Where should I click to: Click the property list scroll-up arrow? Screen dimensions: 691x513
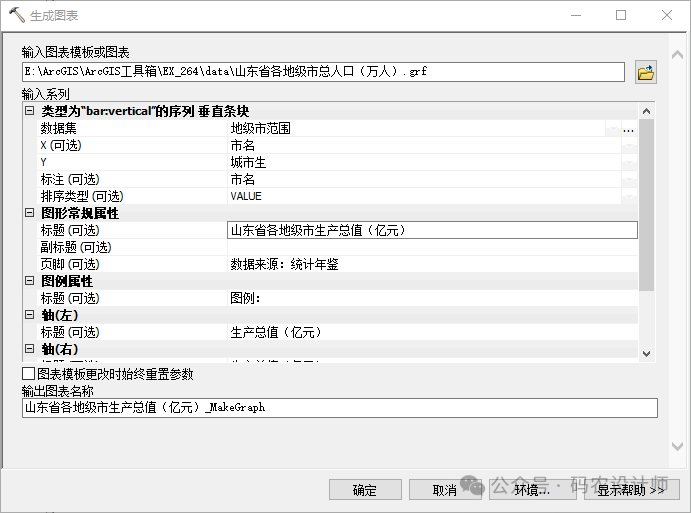coord(646,110)
